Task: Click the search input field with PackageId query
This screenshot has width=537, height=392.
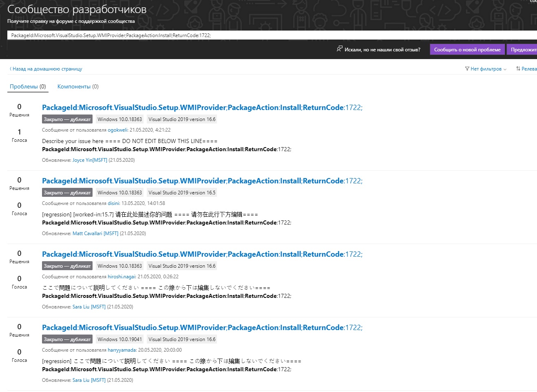Action: [x=272, y=35]
